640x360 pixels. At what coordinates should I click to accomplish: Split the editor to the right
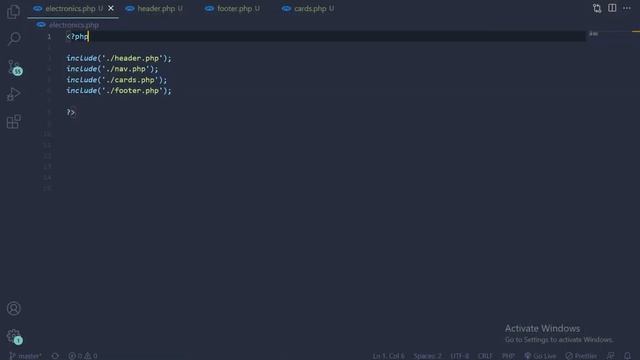612,8
